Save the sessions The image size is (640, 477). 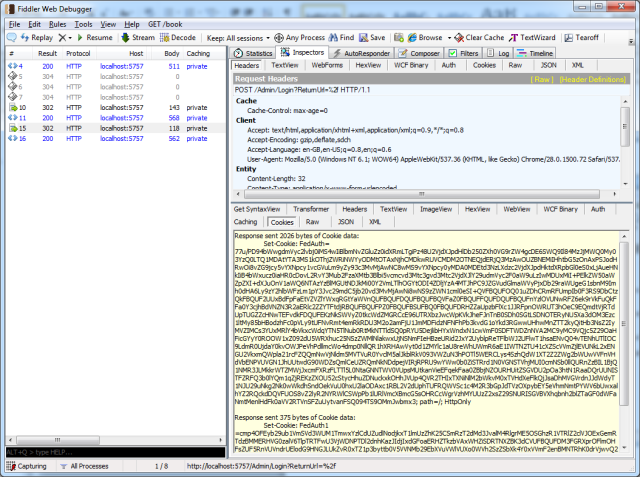click(x=372, y=38)
